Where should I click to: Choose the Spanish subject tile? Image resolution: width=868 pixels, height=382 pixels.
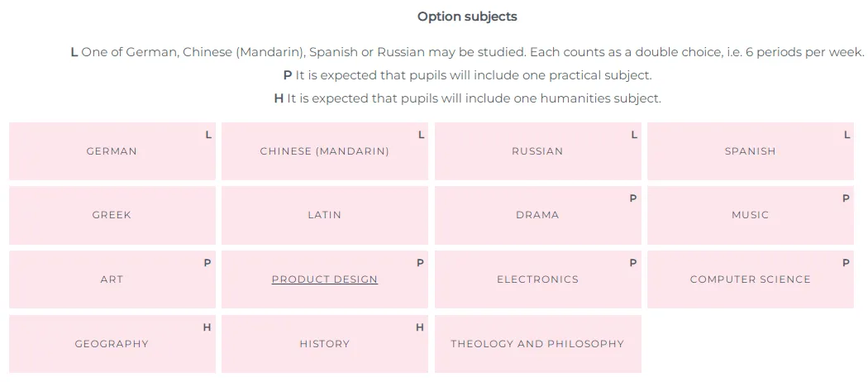click(750, 151)
